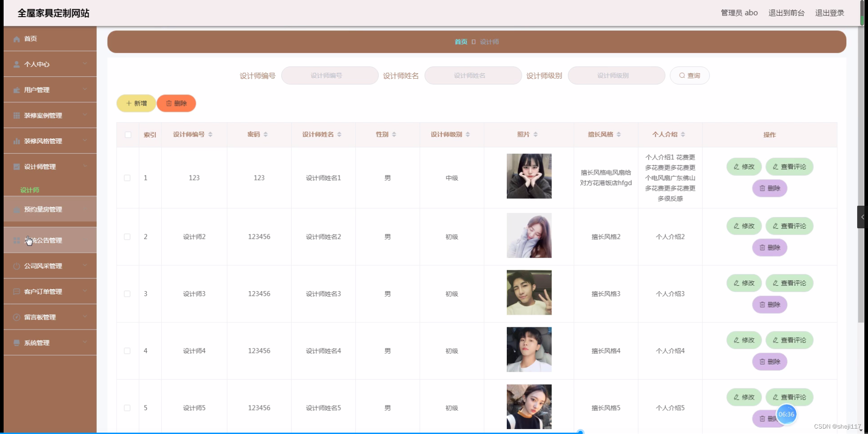Expand the 预约量房管理 menu chevron
868x434 pixels.
point(85,209)
